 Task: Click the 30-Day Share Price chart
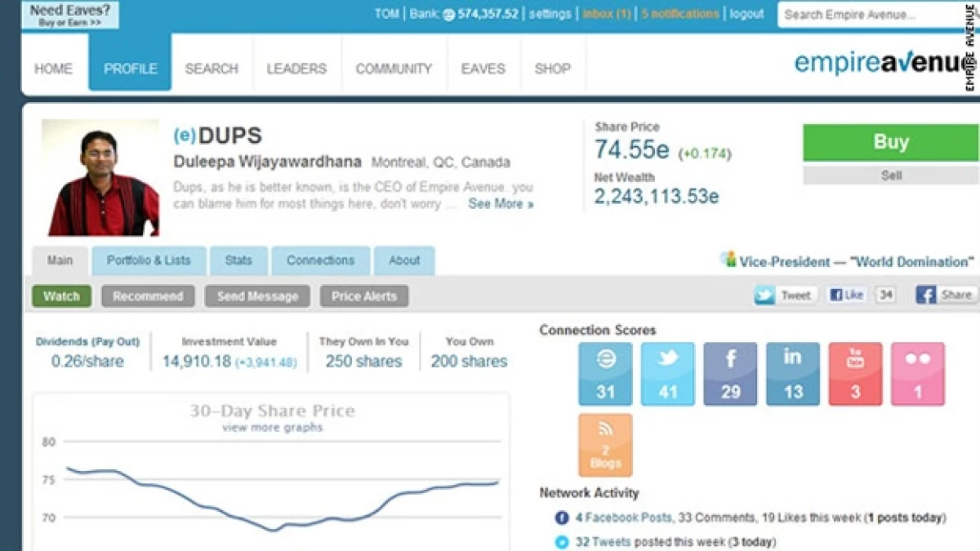pos(271,472)
